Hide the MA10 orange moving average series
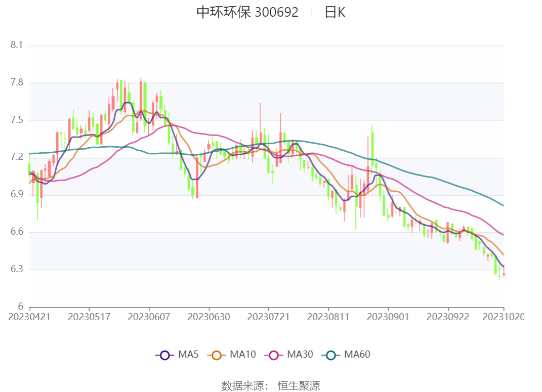 coord(217,355)
